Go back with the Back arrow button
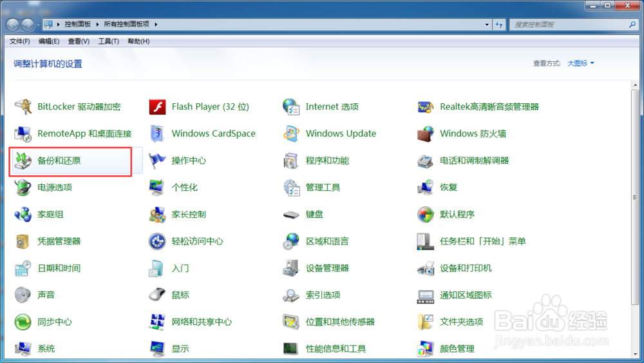644x363 pixels. click(13, 25)
